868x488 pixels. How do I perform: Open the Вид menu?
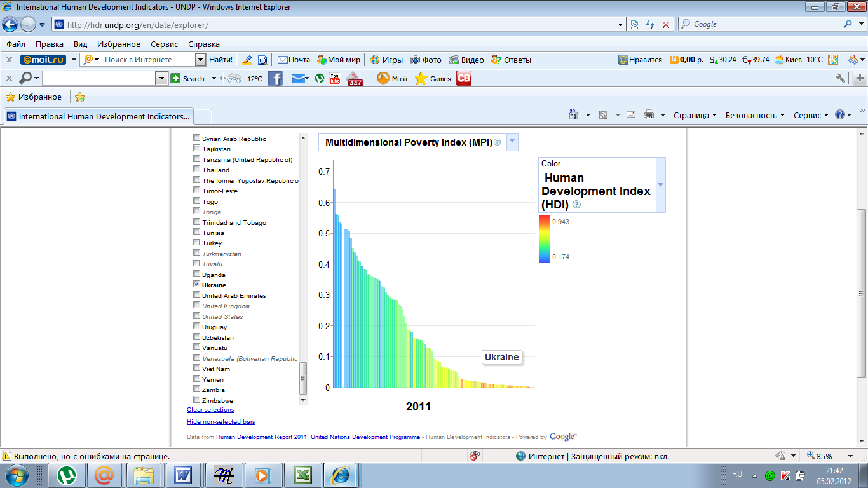(80, 44)
